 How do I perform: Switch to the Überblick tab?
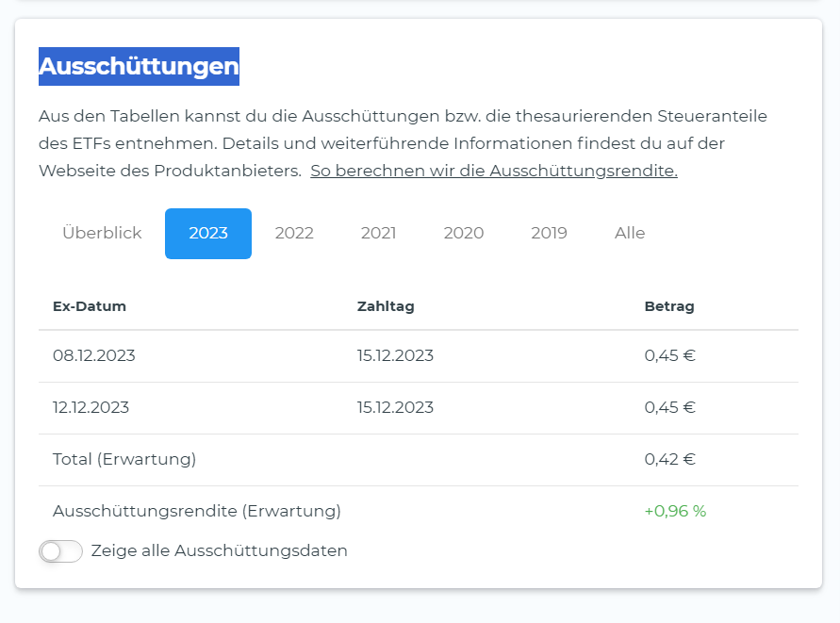[x=102, y=234]
